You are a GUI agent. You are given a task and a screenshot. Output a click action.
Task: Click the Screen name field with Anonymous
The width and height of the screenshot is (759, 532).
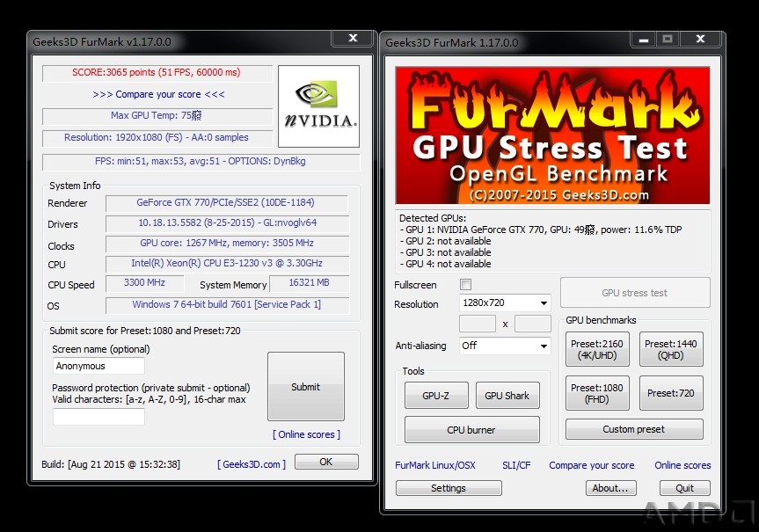(x=99, y=366)
